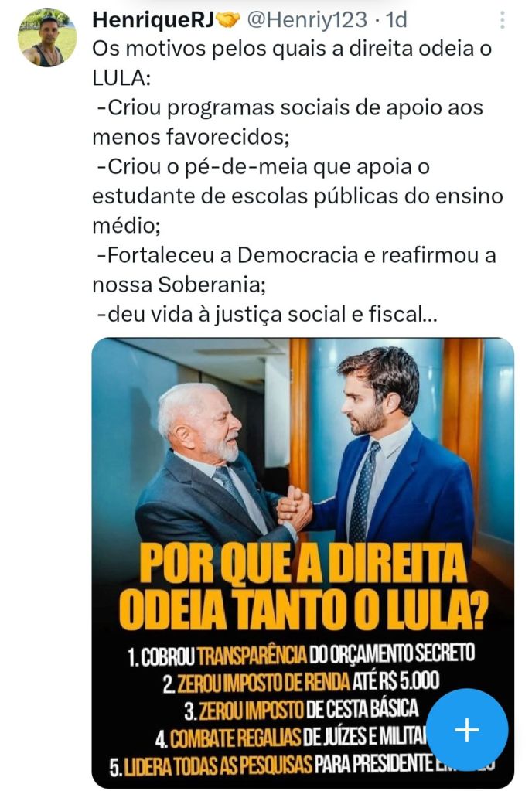This screenshot has height=791, width=532.
Task: Click item "2. ZEROU IMPOSTO DE RENDA"
Action: coord(301,683)
